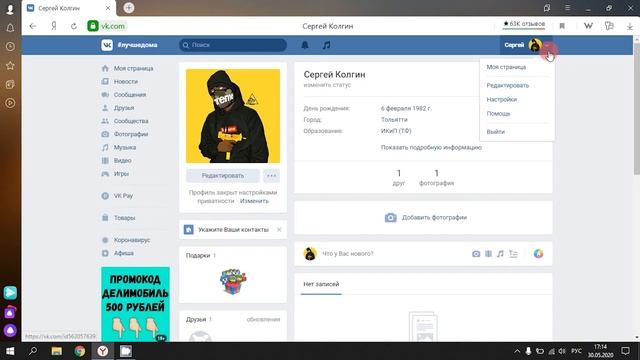Toggle the Сергей profile dropdown menu

(526, 45)
